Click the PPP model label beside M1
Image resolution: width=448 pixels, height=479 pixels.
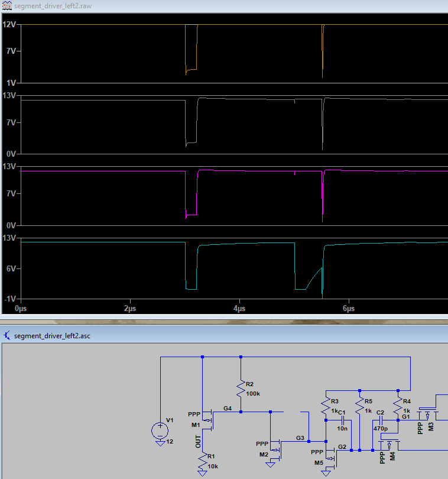(x=194, y=414)
